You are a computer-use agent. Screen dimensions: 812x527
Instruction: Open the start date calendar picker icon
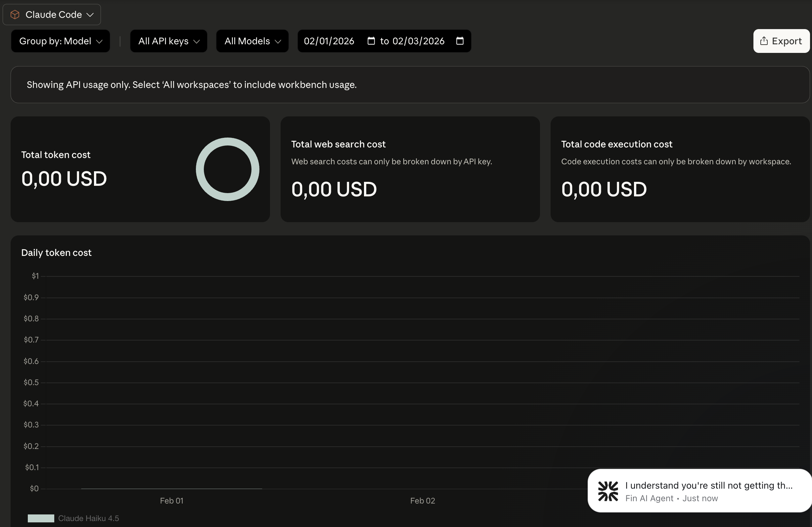click(371, 41)
